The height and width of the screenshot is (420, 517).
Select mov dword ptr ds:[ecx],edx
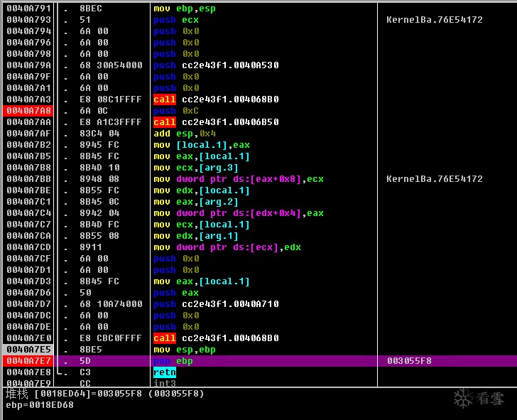pos(227,247)
